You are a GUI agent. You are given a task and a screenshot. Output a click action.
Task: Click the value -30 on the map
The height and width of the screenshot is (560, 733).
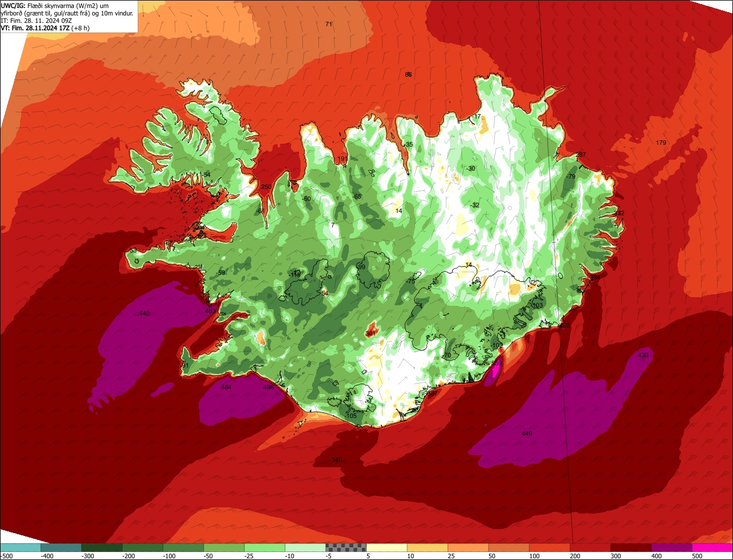471,168
